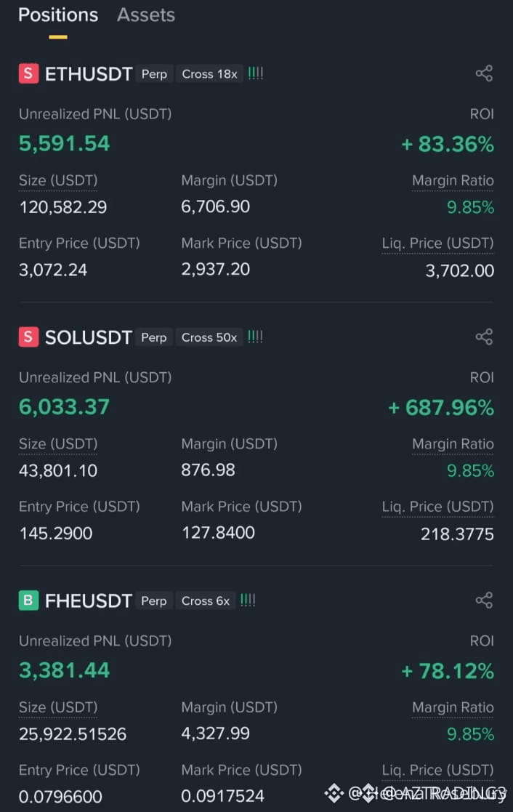This screenshot has width=513, height=812.
Task: Tap SOLUSDT Liq. Price label
Action: [x=437, y=507]
